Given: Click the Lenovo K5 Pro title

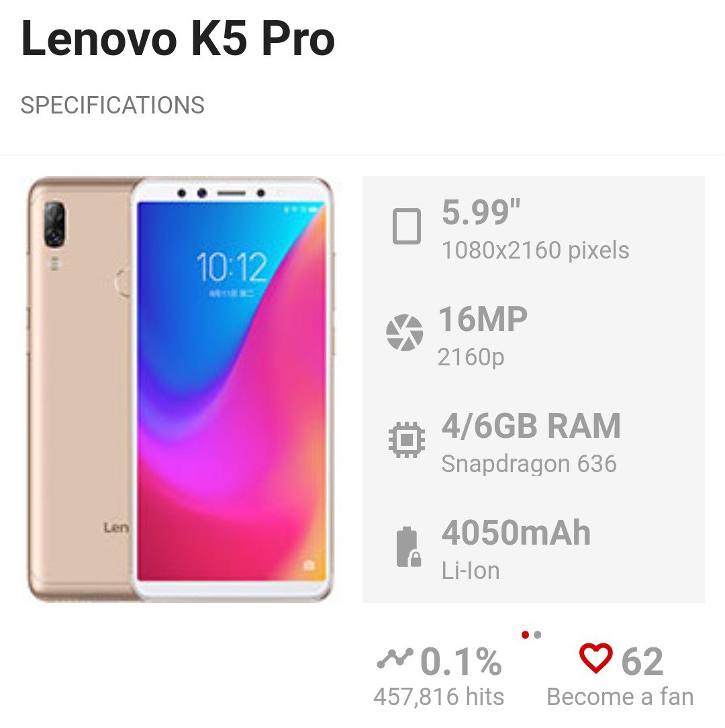Looking at the screenshot, I should (178, 38).
